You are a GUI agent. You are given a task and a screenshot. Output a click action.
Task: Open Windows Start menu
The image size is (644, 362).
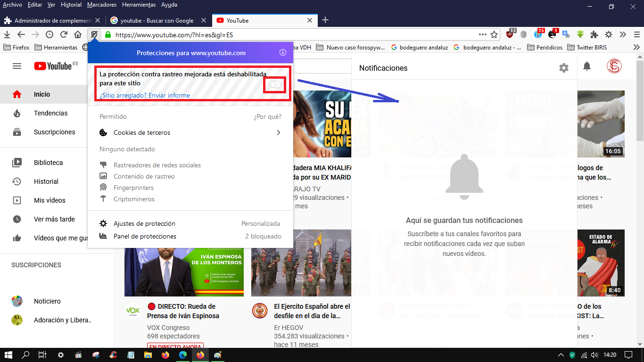pyautogui.click(x=8, y=355)
